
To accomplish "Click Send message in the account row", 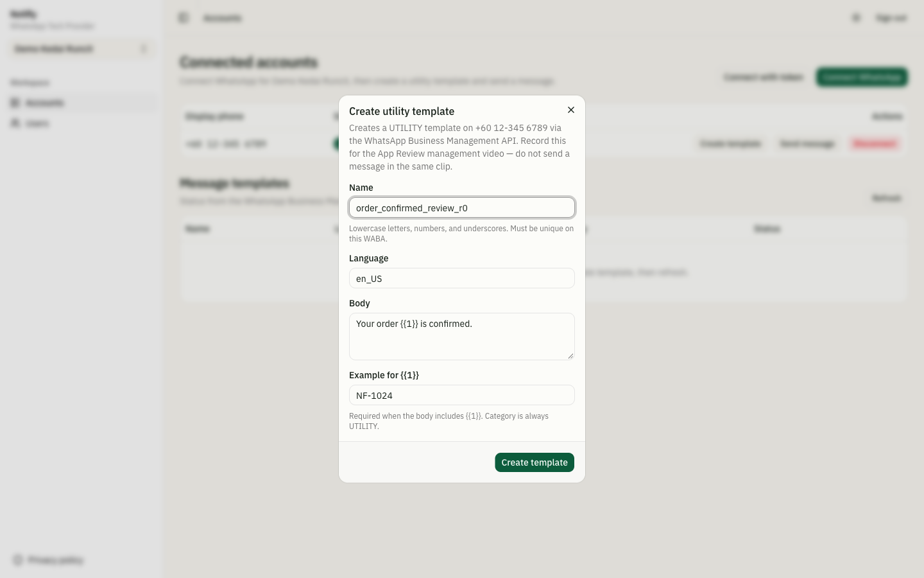I will pyautogui.click(x=807, y=144).
